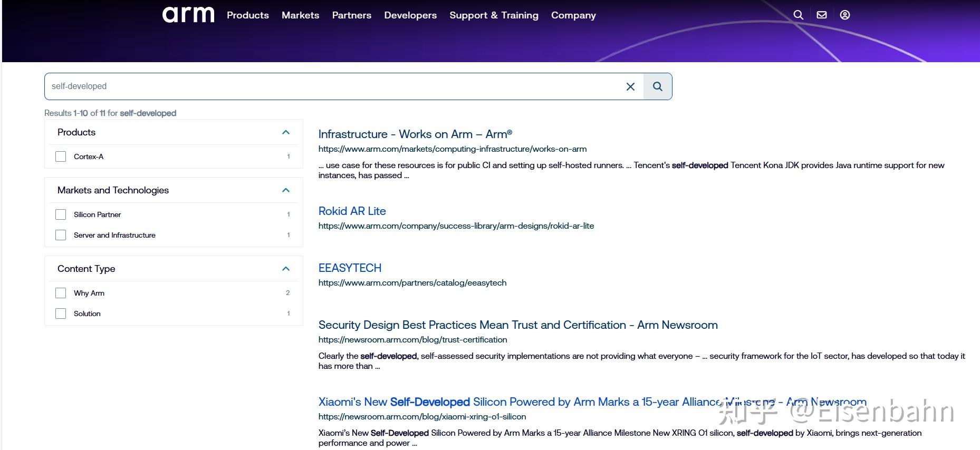Click the works-on-arm URL
The width and height of the screenshot is (980, 450).
click(453, 149)
